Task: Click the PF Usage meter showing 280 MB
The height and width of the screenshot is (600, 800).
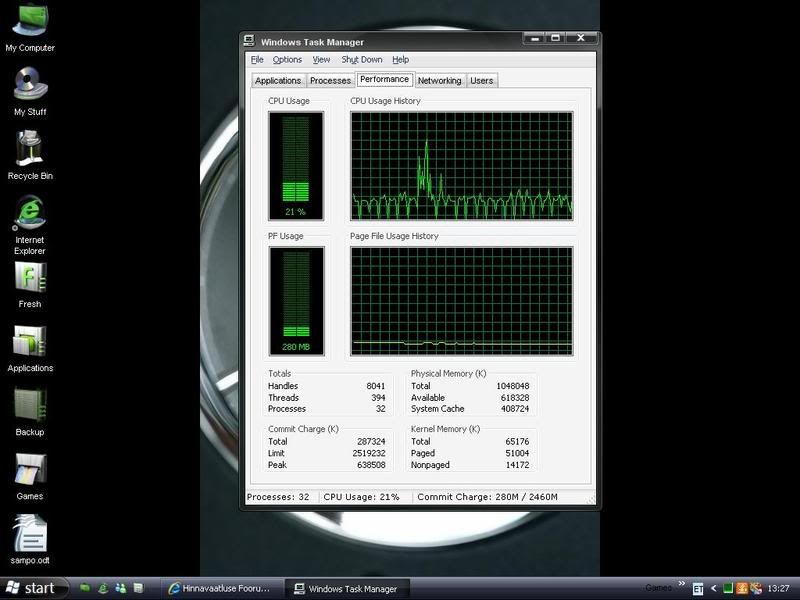Action: pos(296,301)
